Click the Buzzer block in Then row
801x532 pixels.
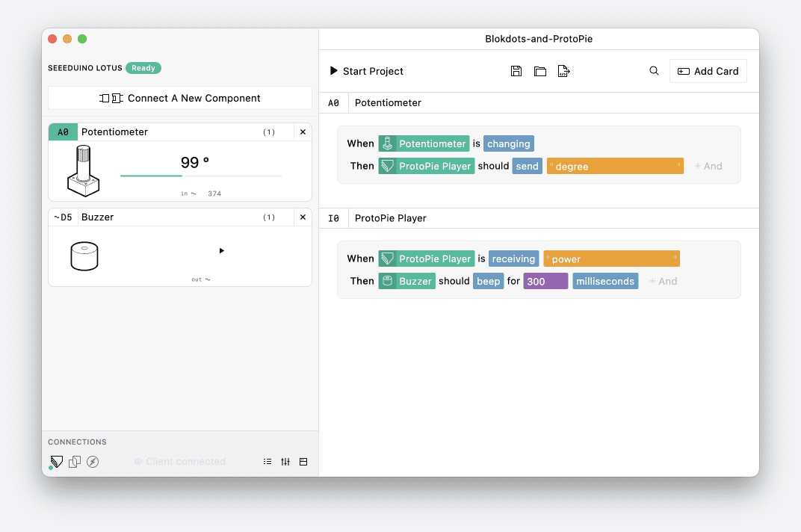[x=407, y=281]
